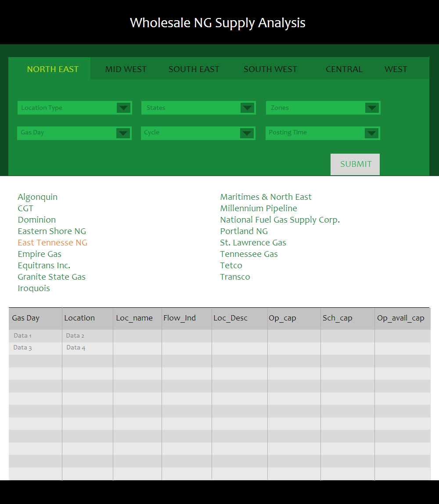Open the Gas Day dropdown arrow
The height and width of the screenshot is (504, 439).
coord(123,133)
